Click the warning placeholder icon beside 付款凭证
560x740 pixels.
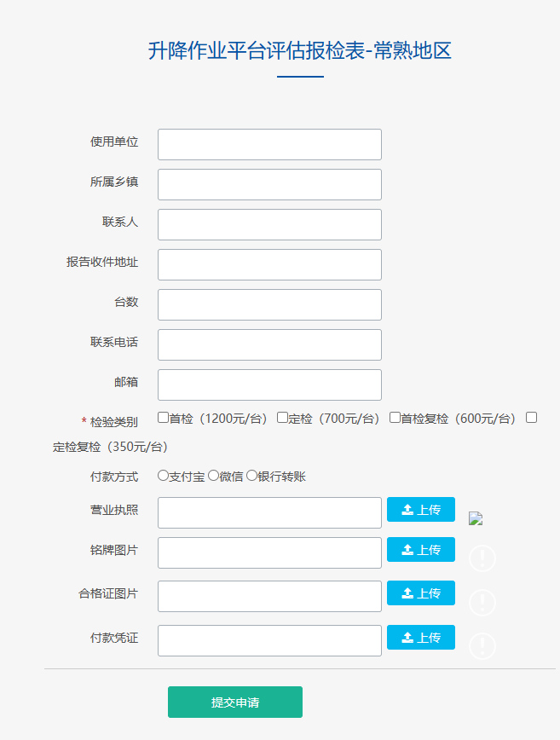pyautogui.click(x=482, y=646)
